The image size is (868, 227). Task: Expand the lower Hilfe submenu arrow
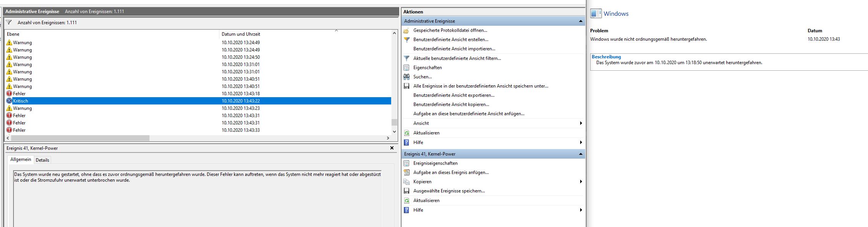coord(581,210)
